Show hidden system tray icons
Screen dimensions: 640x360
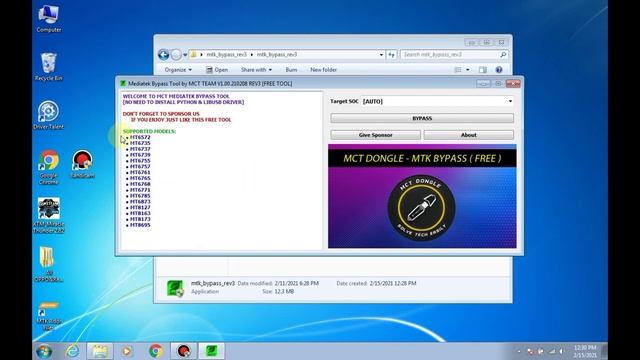coord(519,351)
